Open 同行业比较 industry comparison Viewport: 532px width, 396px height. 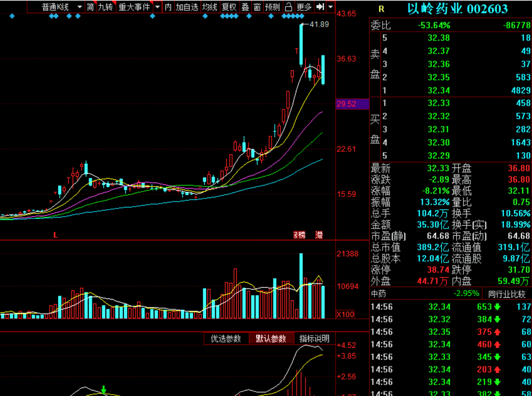click(x=507, y=294)
